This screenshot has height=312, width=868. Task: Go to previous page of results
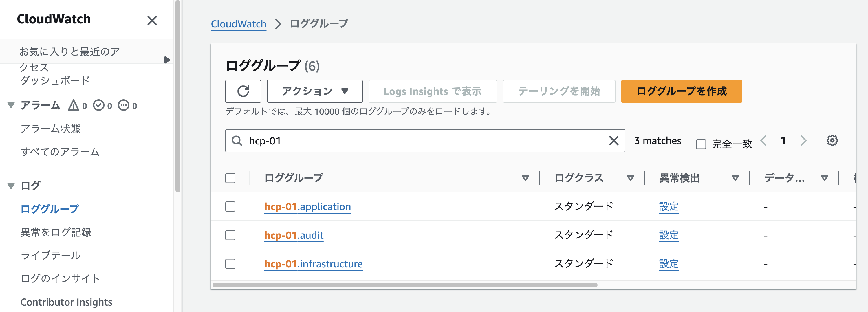pos(763,140)
